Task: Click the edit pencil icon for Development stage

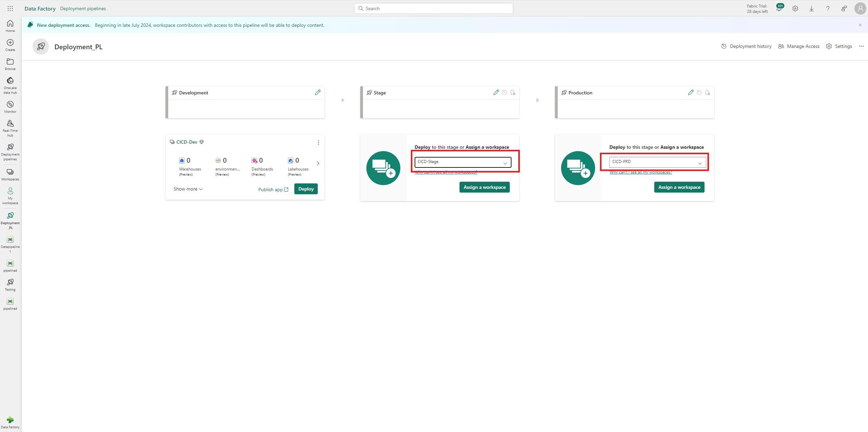Action: [x=318, y=92]
